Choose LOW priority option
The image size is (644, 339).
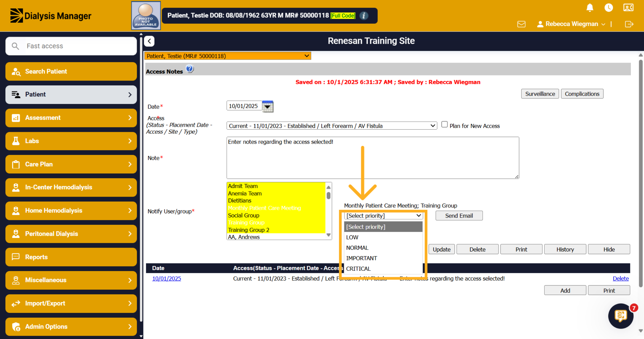pos(383,237)
